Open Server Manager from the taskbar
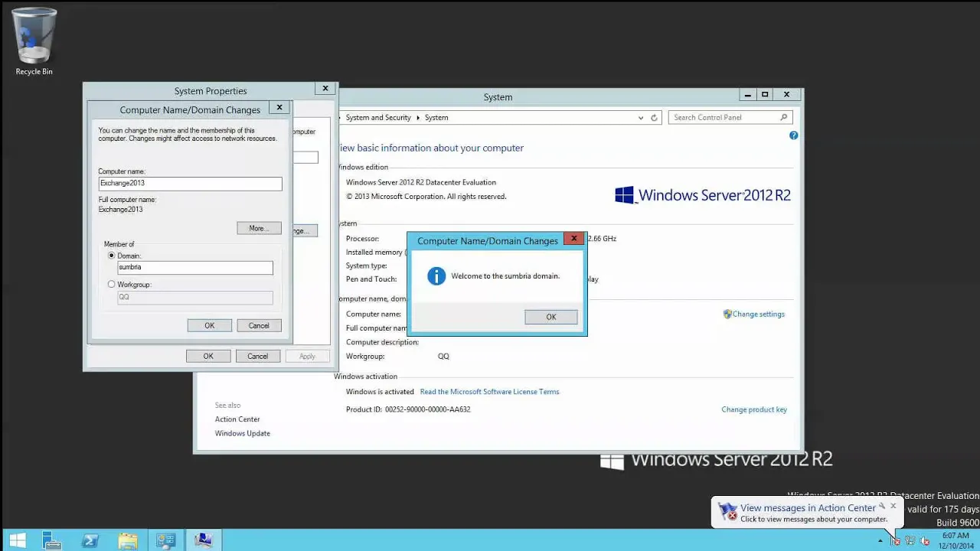The height and width of the screenshot is (551, 980). [52, 540]
